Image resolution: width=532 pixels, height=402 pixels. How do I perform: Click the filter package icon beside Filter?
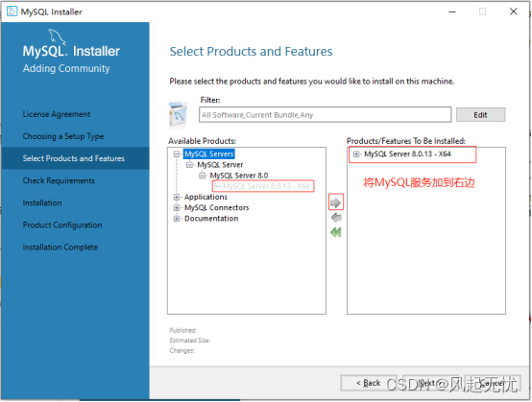178,115
